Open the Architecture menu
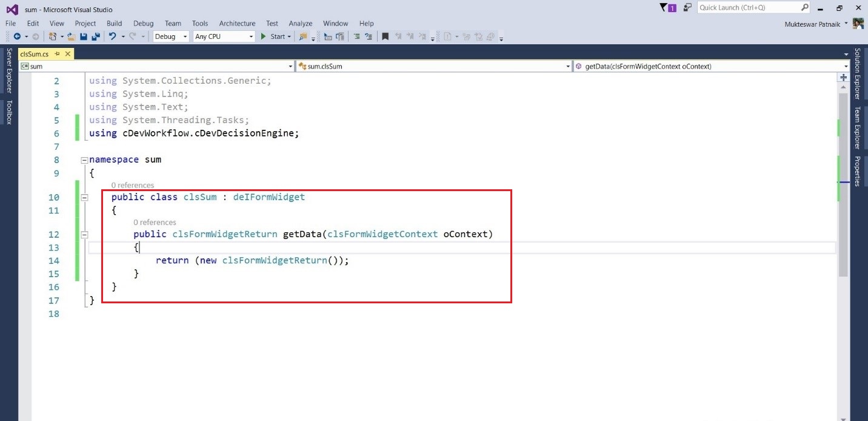 coord(237,24)
